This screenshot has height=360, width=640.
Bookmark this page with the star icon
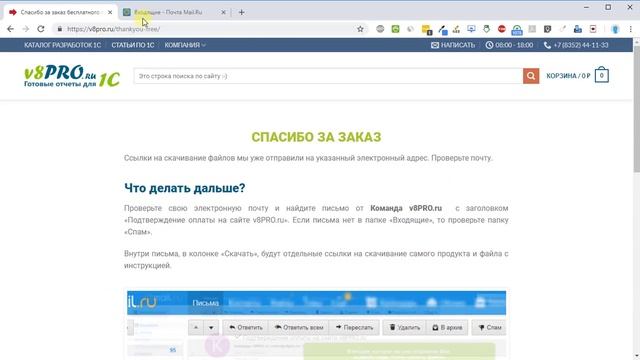point(360,29)
